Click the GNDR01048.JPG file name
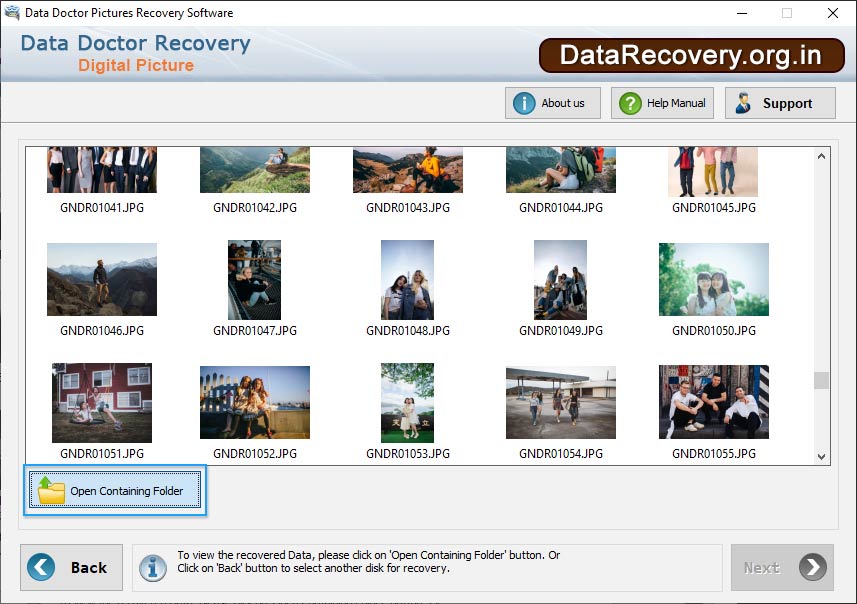Viewport: 857px width, 604px height. 408,331
